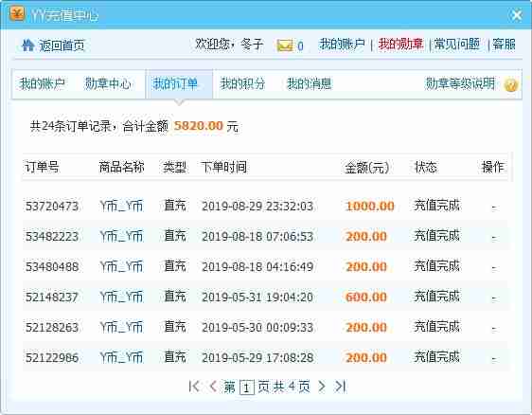Click 直充 type in order 52148237 row
The image size is (532, 415).
click(175, 297)
